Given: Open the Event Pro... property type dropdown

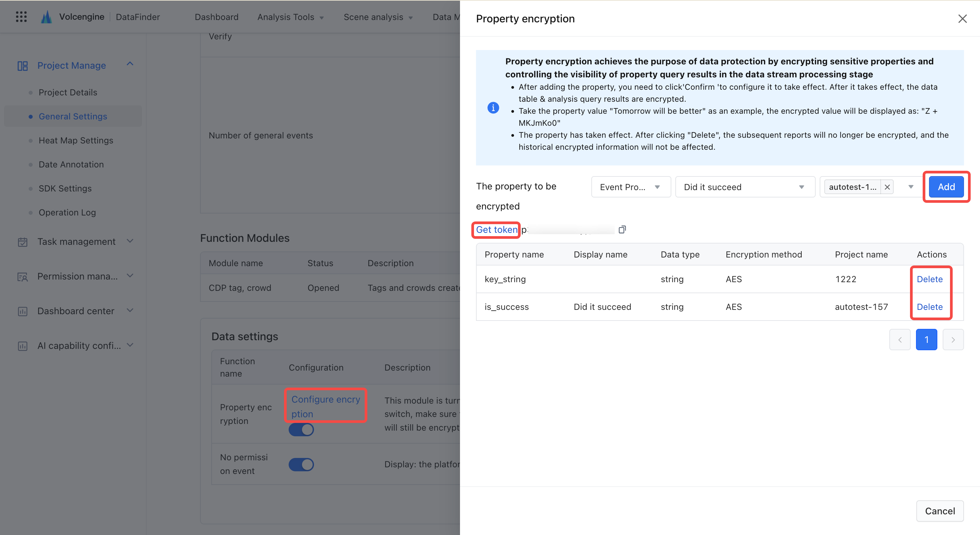Looking at the screenshot, I should [x=631, y=187].
